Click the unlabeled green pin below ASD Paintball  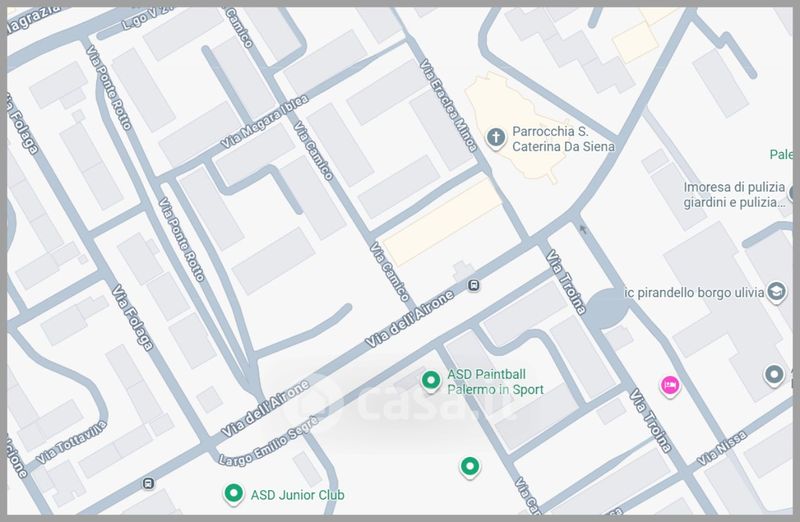(x=469, y=466)
